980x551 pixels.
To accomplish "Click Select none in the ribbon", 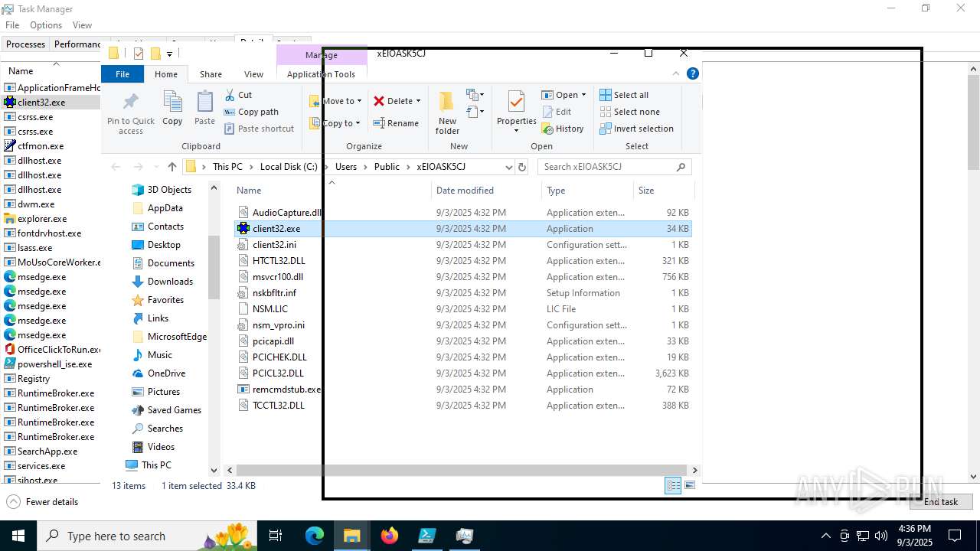I will (629, 112).
